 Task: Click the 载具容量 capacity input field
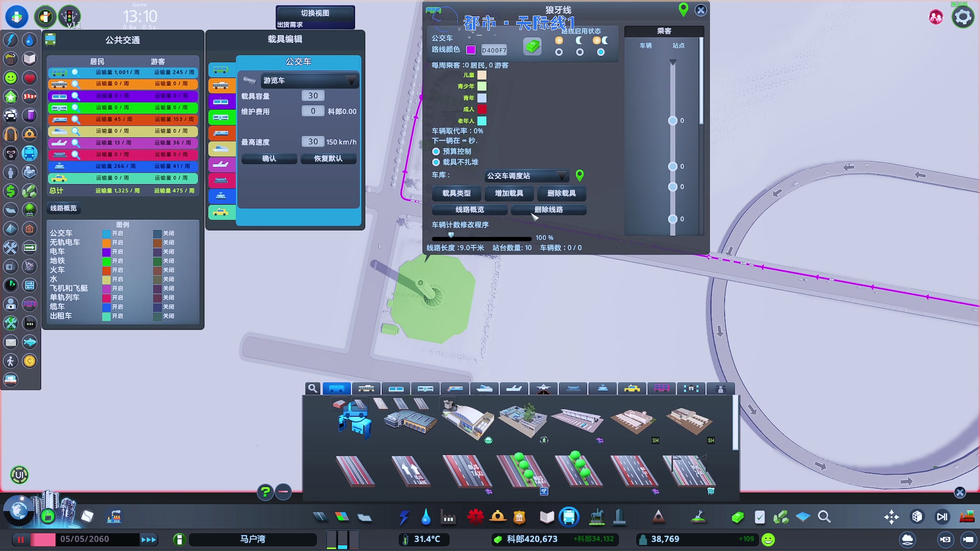(313, 96)
